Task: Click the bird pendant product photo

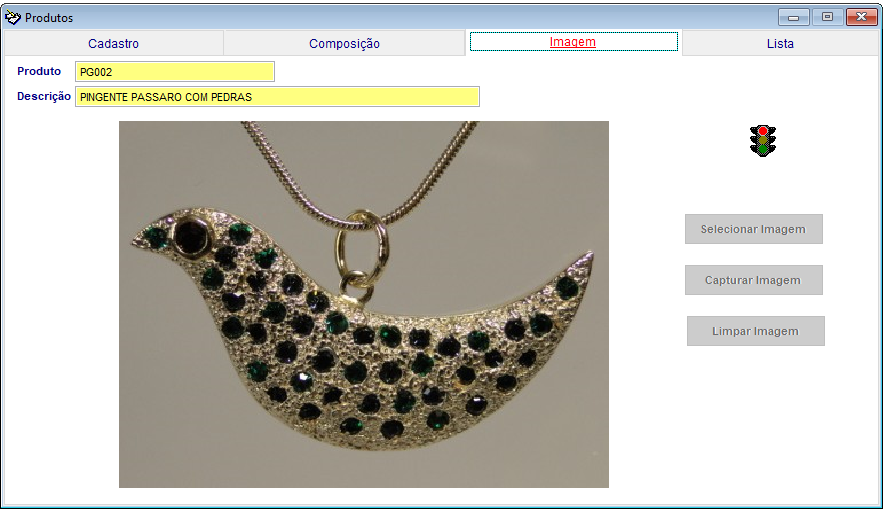Action: tap(363, 305)
